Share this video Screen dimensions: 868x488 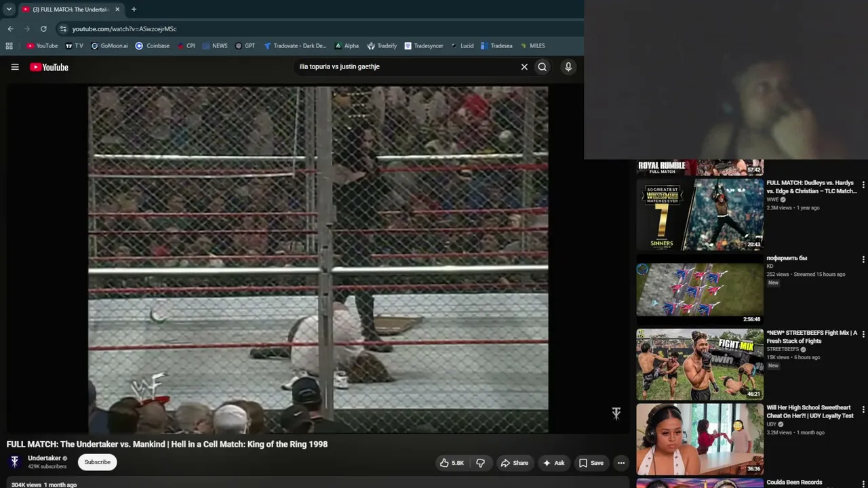514,463
